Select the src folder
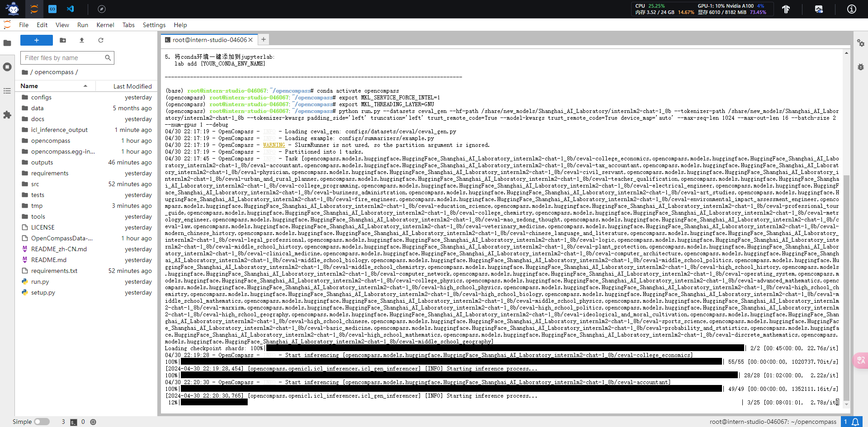 [x=87, y=184]
